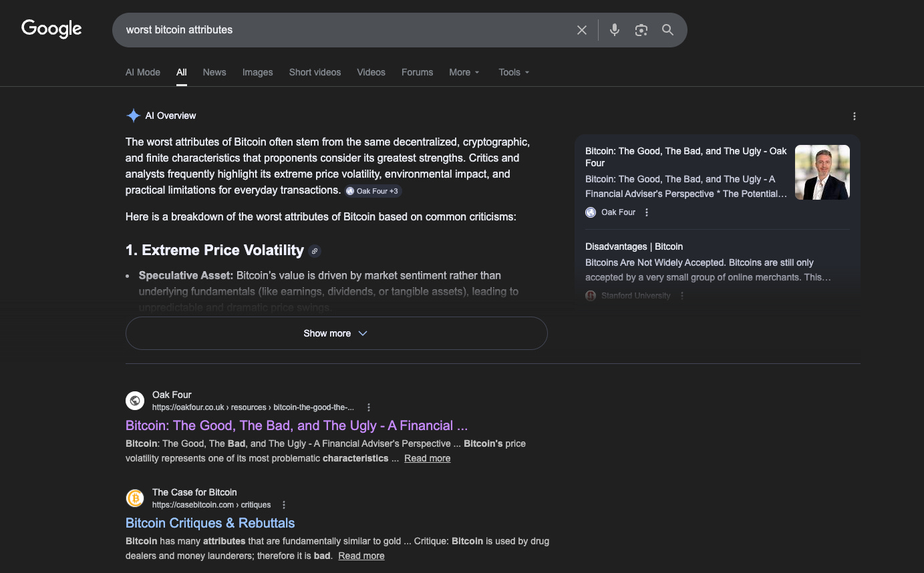Screen dimensions: 924x573
Task: Open search by image camera icon
Action: pyautogui.click(x=641, y=30)
